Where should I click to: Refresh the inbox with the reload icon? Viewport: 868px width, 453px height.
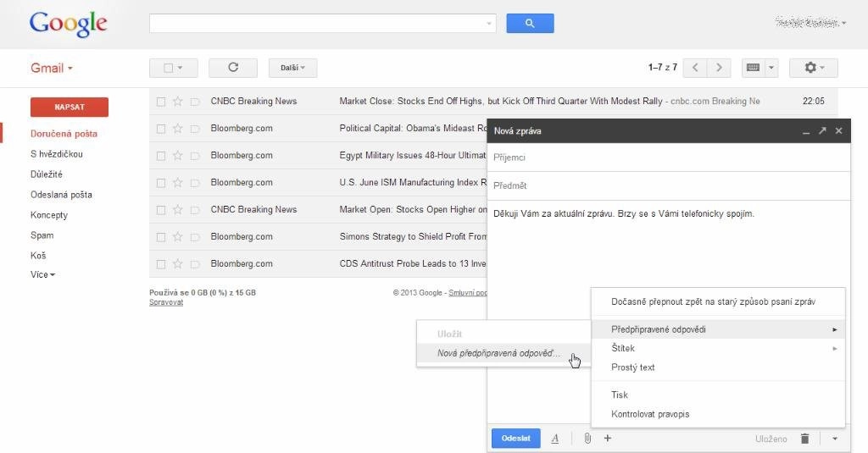click(233, 68)
